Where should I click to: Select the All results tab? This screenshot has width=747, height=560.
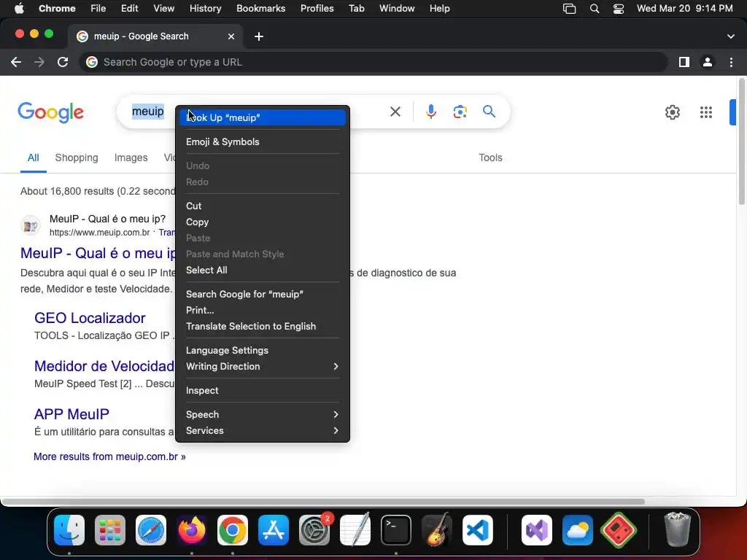click(34, 157)
